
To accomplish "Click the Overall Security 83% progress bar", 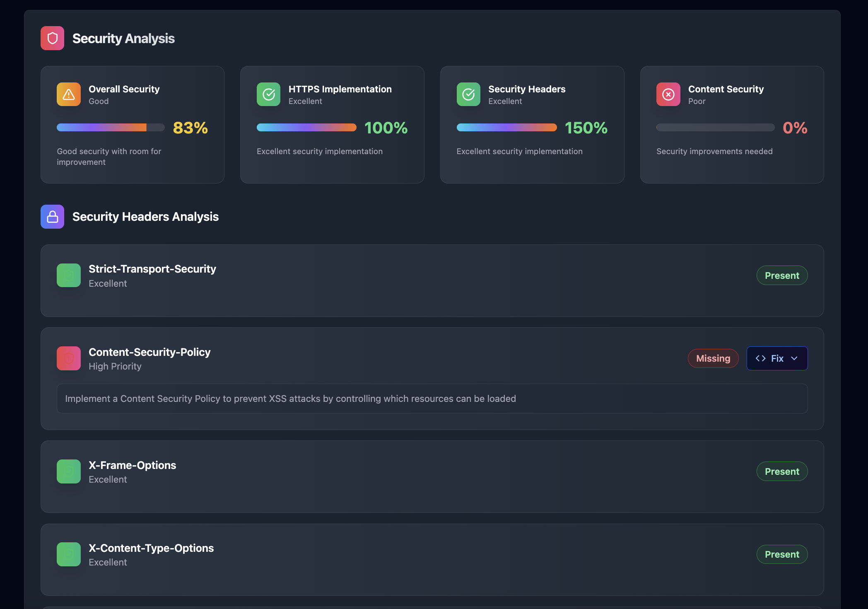I will (111, 128).
